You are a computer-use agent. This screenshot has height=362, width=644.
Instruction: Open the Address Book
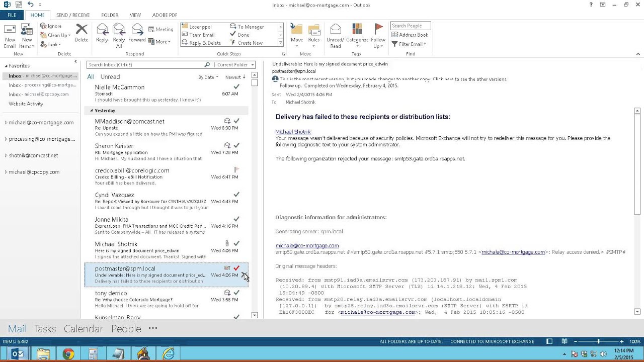pyautogui.click(x=410, y=35)
